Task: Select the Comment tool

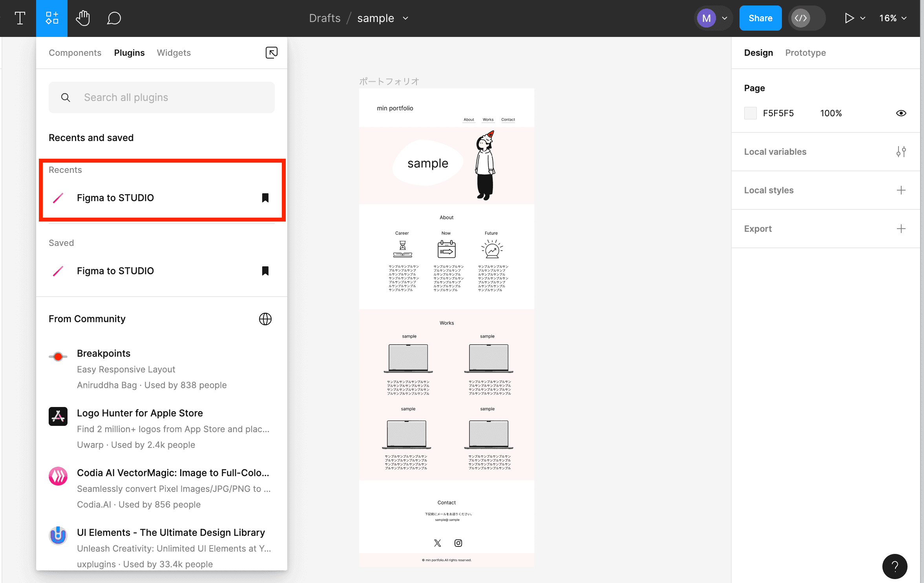Action: click(x=114, y=18)
